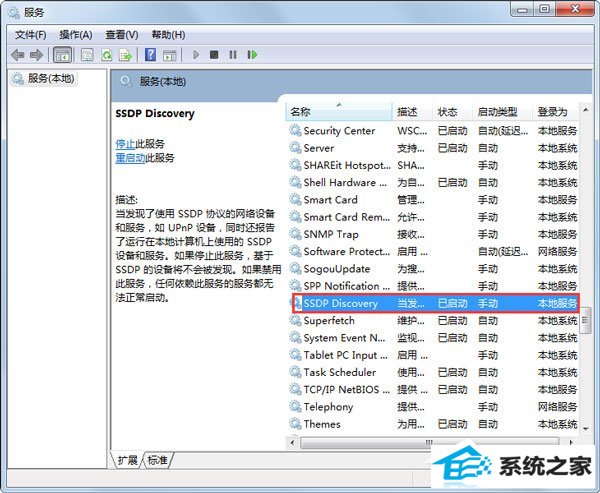
Task: Open the 查看(V) menu
Action: coord(122,35)
